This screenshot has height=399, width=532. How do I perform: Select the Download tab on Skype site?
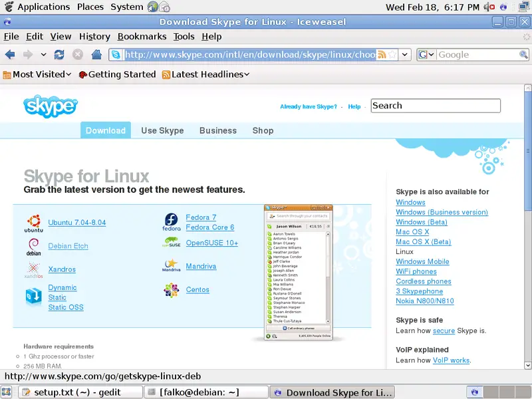(106, 130)
